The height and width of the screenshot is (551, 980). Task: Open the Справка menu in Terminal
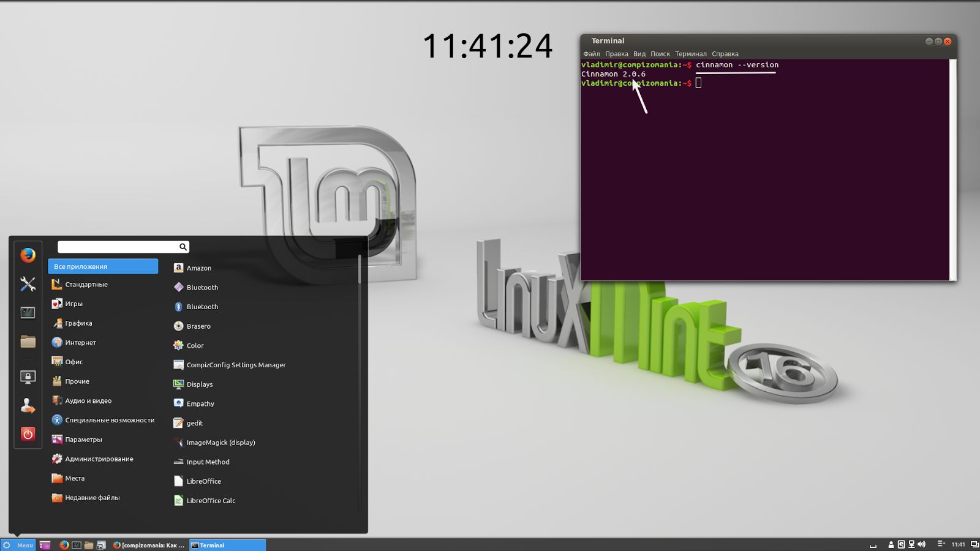point(725,54)
